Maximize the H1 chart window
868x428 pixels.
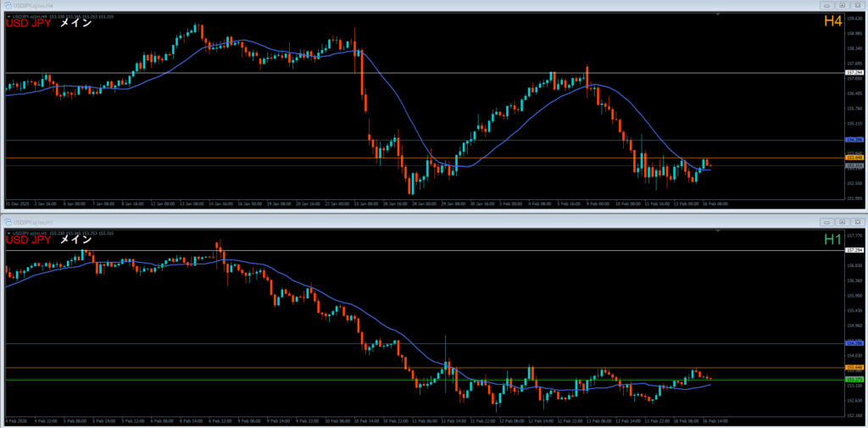coord(842,222)
